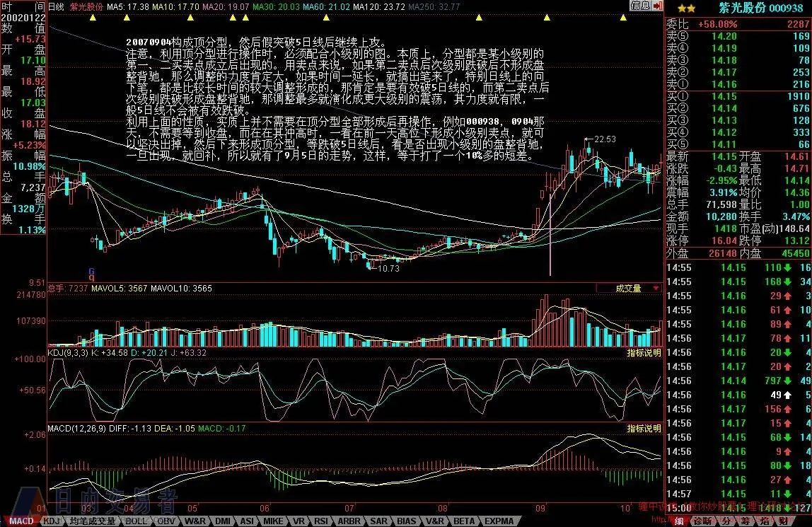This screenshot has height=527, width=812.
Task: Open the OBV indicator tab
Action: click(166, 521)
